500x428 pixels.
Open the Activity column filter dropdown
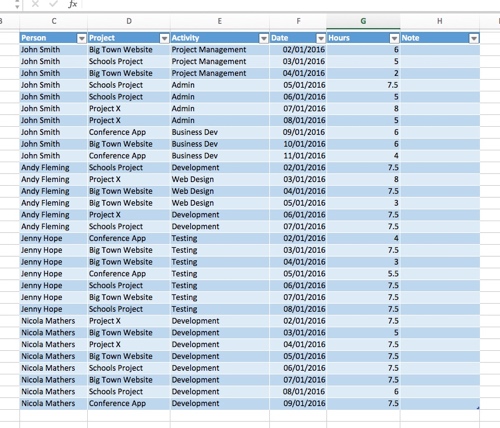[x=264, y=39]
